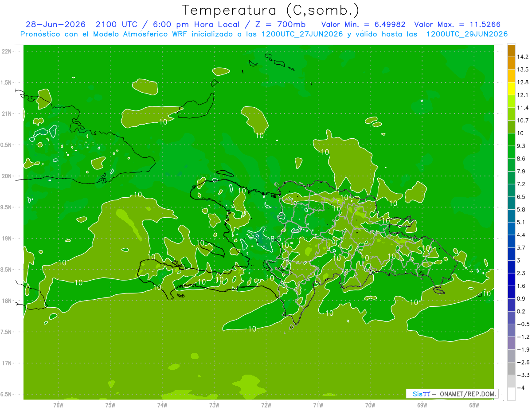Screen dimensions: 532x411
Task: Click the yellow swatch between 12.8 and 12.1
Action: pyautogui.click(x=511, y=89)
